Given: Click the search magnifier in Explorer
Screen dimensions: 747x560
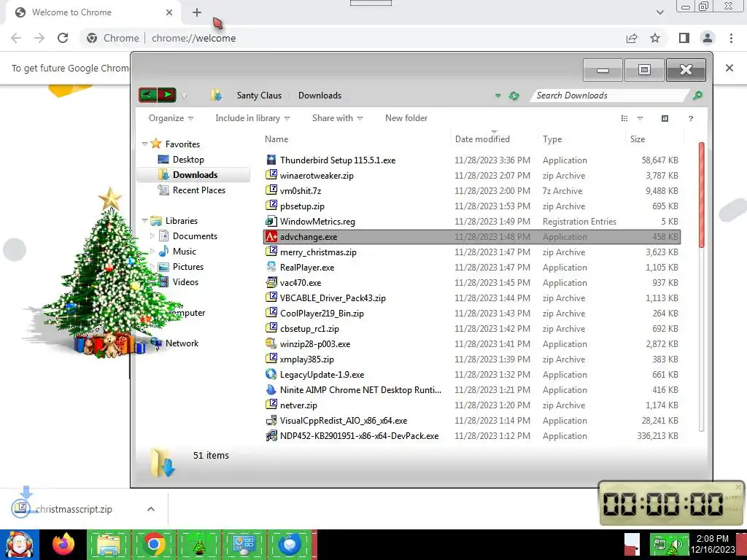Looking at the screenshot, I should tap(697, 96).
